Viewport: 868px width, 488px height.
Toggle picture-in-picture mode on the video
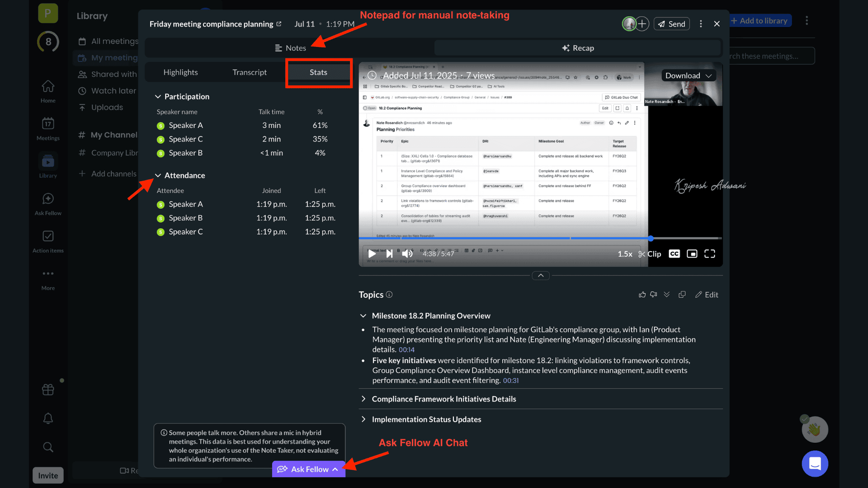[x=692, y=254]
